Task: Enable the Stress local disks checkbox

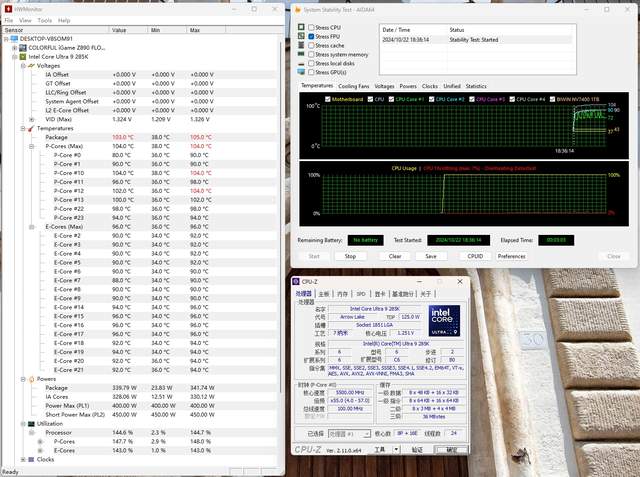Action: [x=311, y=63]
